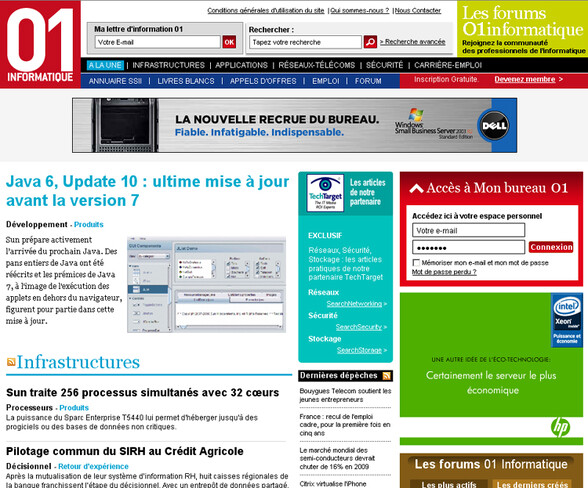
Task: Open CARRIÈRE-EMPLOI menu
Action: (448, 65)
